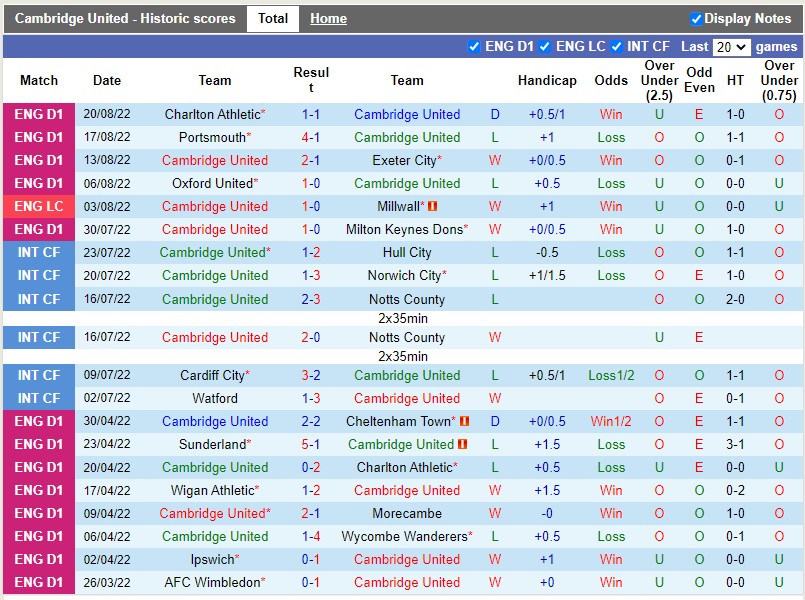Click the Over Under (2.5) column header
The width and height of the screenshot is (805, 600).
659,81
